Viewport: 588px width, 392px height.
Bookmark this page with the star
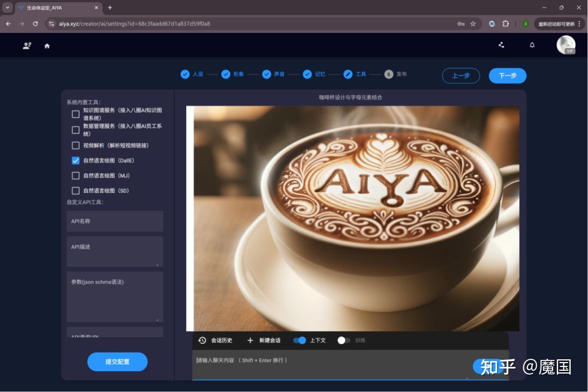473,23
